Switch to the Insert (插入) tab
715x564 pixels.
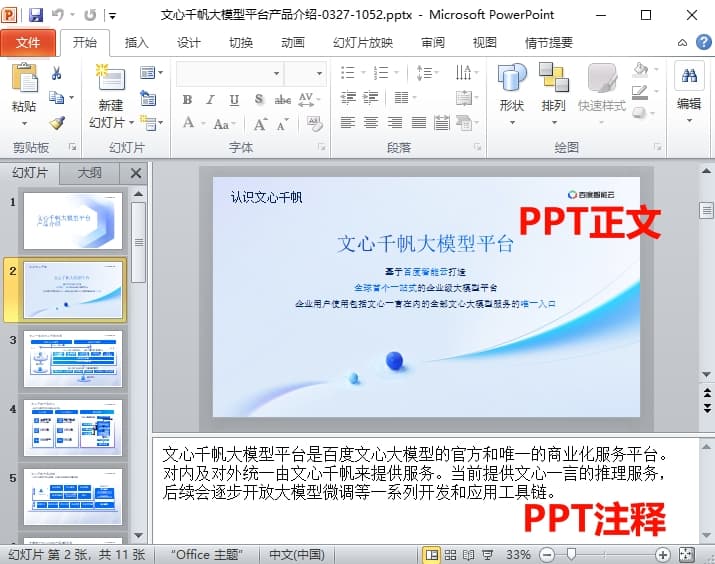click(x=136, y=43)
